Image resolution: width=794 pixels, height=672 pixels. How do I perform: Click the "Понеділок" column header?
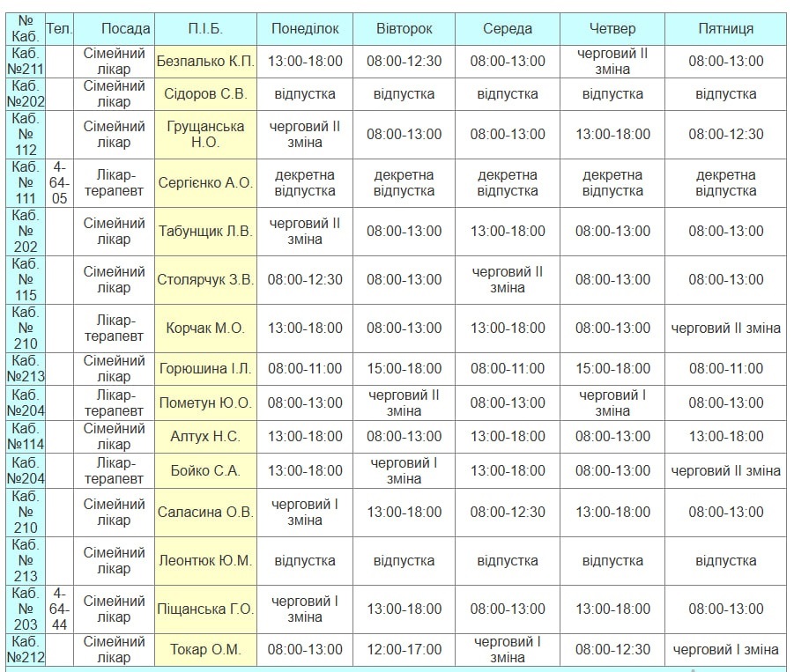305,29
